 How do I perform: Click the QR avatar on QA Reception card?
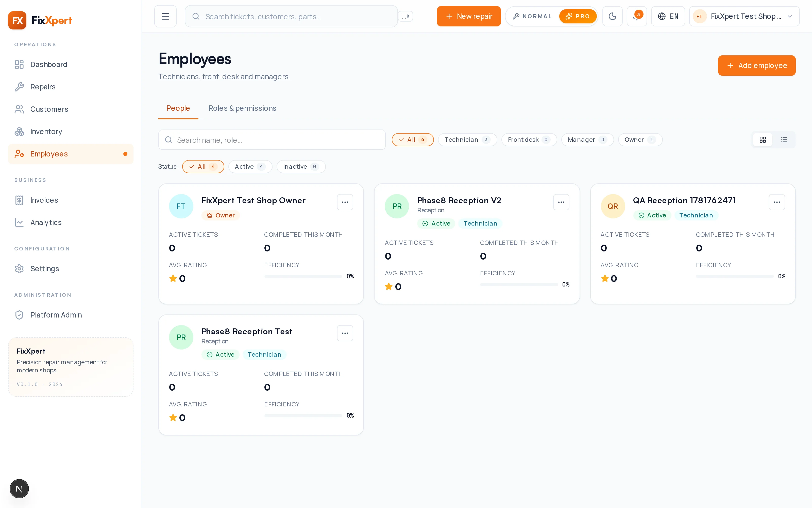point(613,206)
